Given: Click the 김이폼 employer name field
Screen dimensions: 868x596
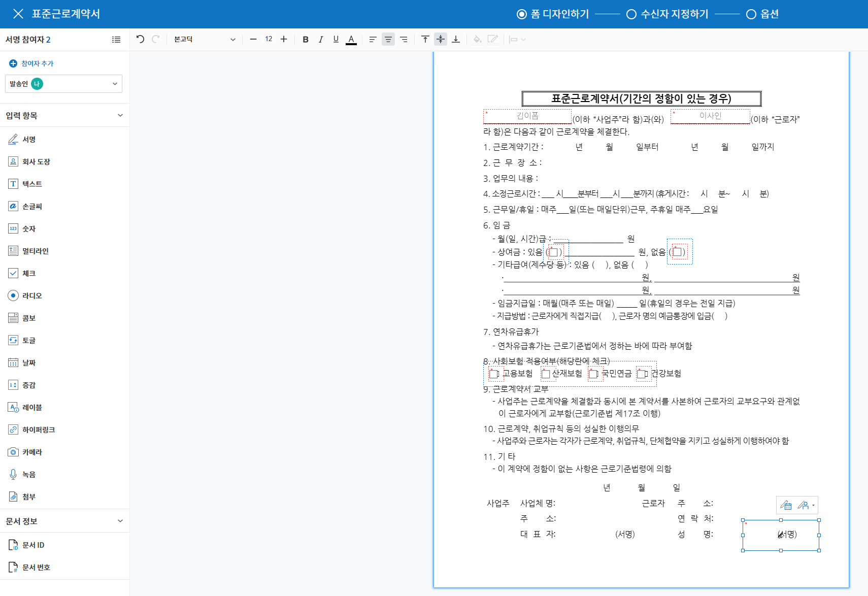Looking at the screenshot, I should tap(527, 116).
